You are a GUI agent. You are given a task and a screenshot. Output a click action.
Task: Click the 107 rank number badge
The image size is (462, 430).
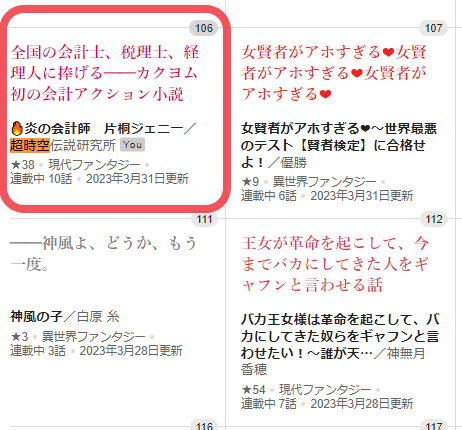click(433, 28)
